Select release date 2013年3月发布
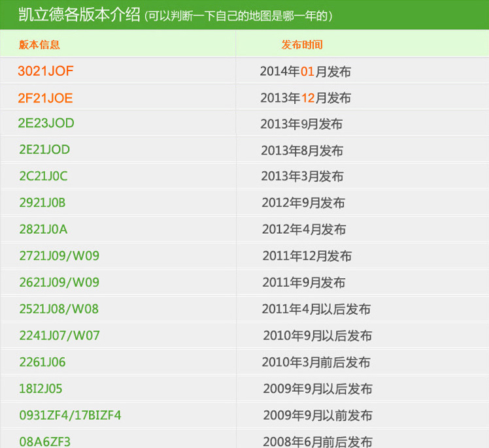The width and height of the screenshot is (489, 448). pos(302,176)
